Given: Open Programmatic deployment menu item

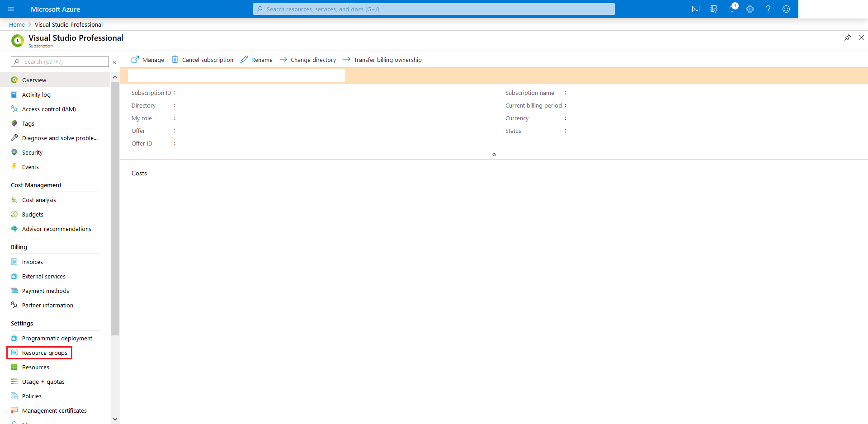Looking at the screenshot, I should click(x=55, y=338).
